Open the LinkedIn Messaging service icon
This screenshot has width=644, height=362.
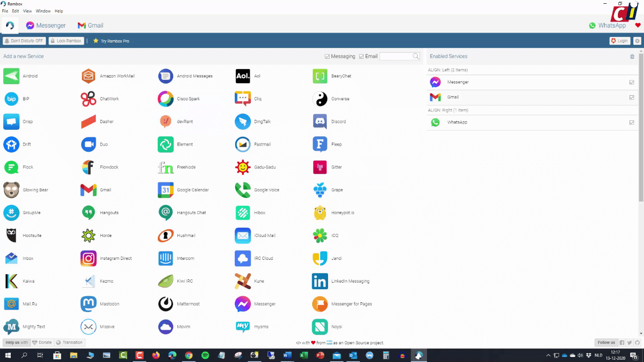(x=320, y=281)
